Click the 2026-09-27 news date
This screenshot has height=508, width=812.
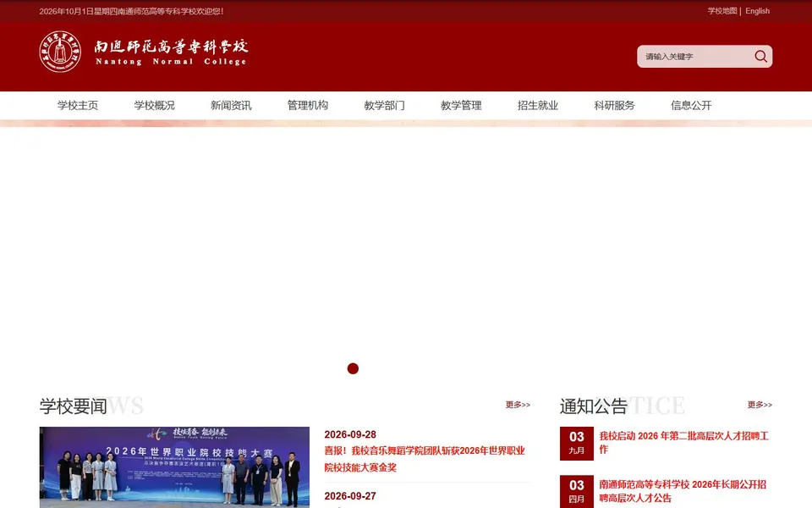(x=350, y=496)
